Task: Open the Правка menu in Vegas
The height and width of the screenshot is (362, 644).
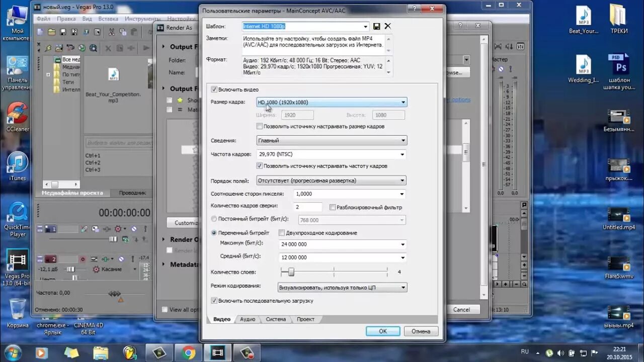Action: (66, 19)
